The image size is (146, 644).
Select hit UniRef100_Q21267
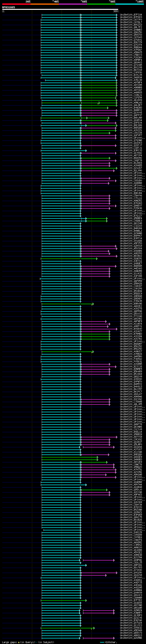131,168
